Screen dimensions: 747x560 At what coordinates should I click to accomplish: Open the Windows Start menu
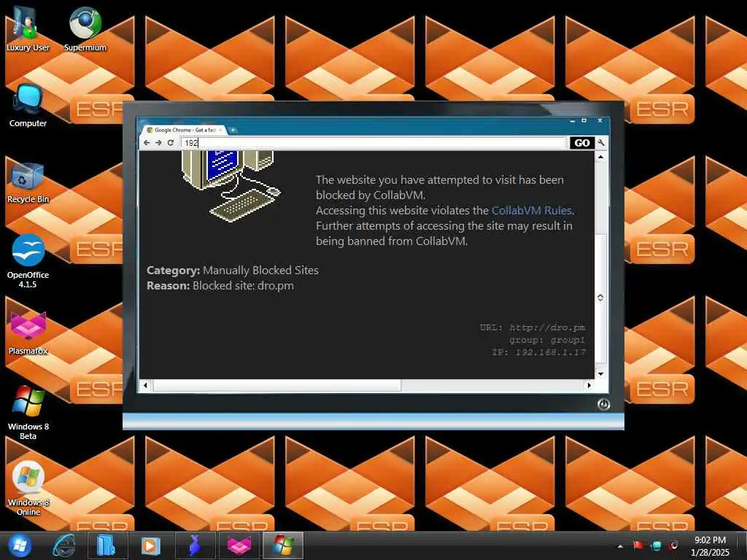click(19, 545)
